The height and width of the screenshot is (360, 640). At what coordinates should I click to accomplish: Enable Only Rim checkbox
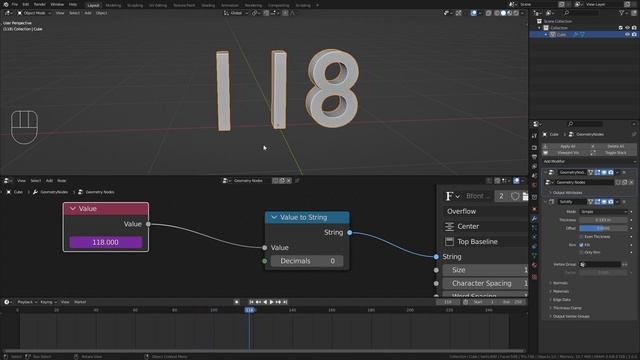coord(581,253)
